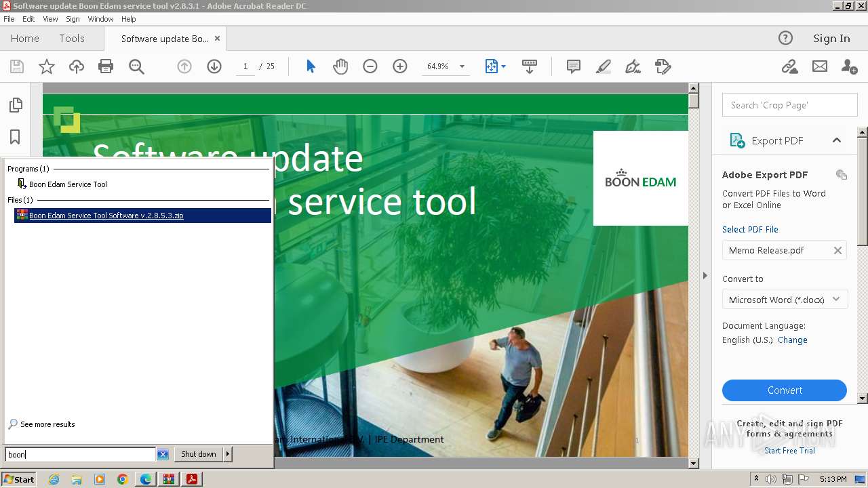This screenshot has height=488, width=868.
Task: Select the arrow selection tool
Action: click(311, 66)
